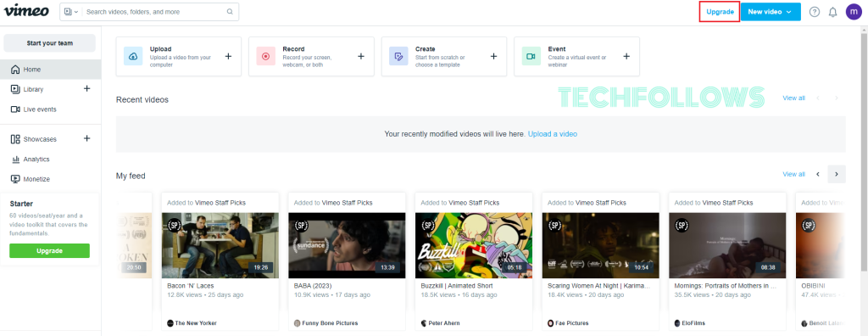Click the plus next to Library
The image size is (868, 336).
pyautogui.click(x=87, y=89)
